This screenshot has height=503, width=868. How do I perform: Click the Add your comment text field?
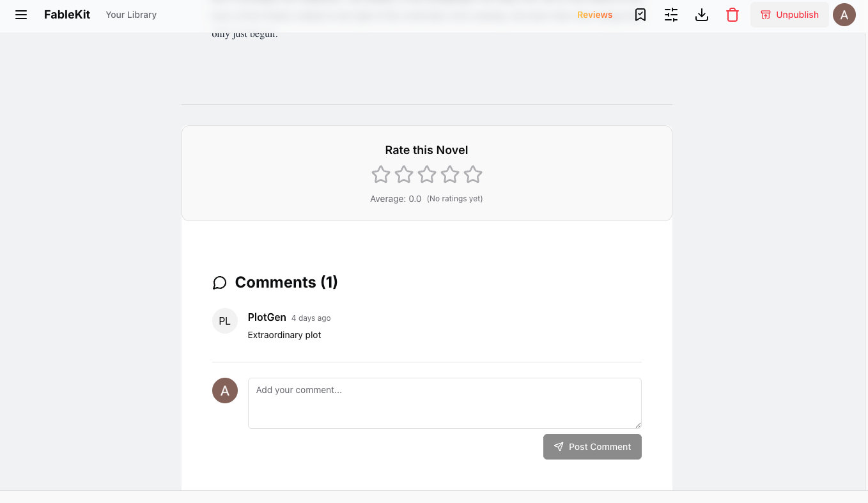pyautogui.click(x=445, y=403)
